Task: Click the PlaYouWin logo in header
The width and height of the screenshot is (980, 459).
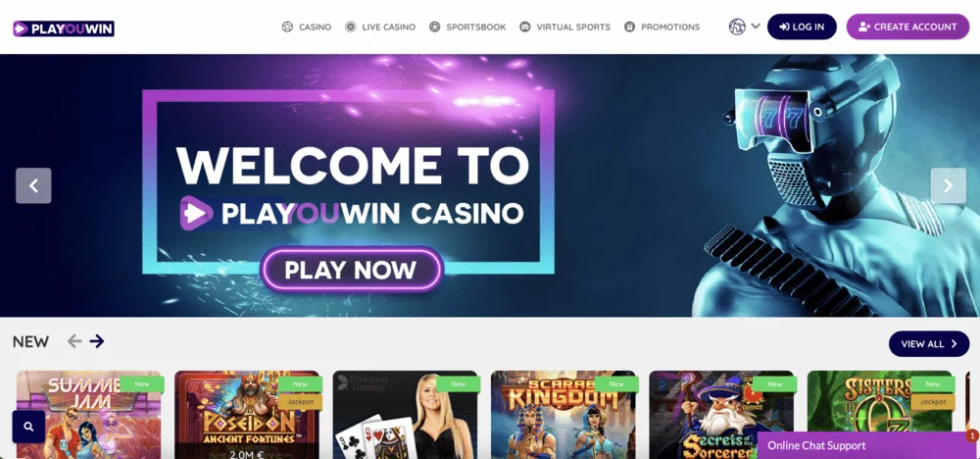Action: click(63, 28)
